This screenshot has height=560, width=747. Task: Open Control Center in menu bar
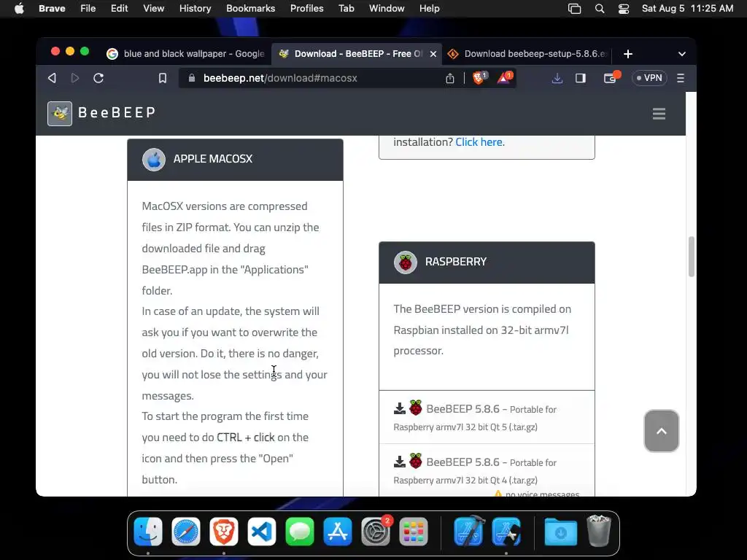point(624,9)
